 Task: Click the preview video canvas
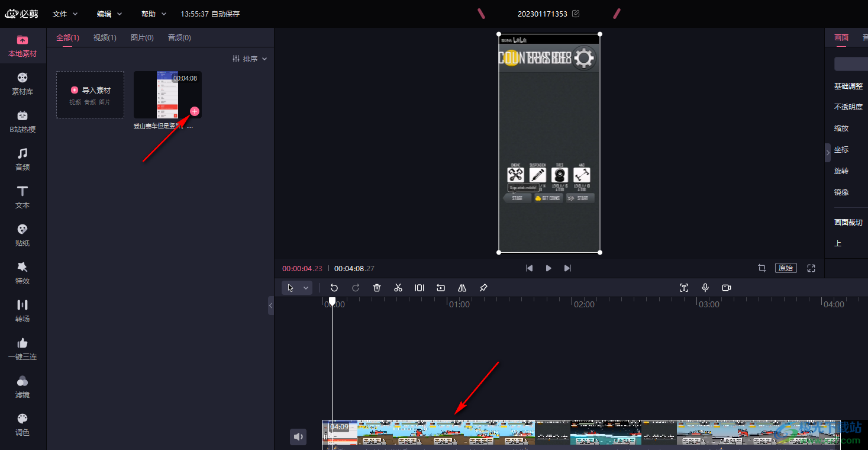pyautogui.click(x=549, y=143)
